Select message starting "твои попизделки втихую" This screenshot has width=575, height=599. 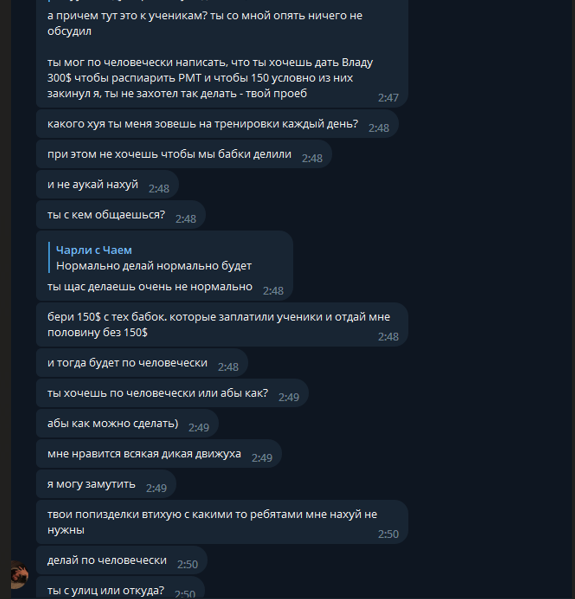222,522
